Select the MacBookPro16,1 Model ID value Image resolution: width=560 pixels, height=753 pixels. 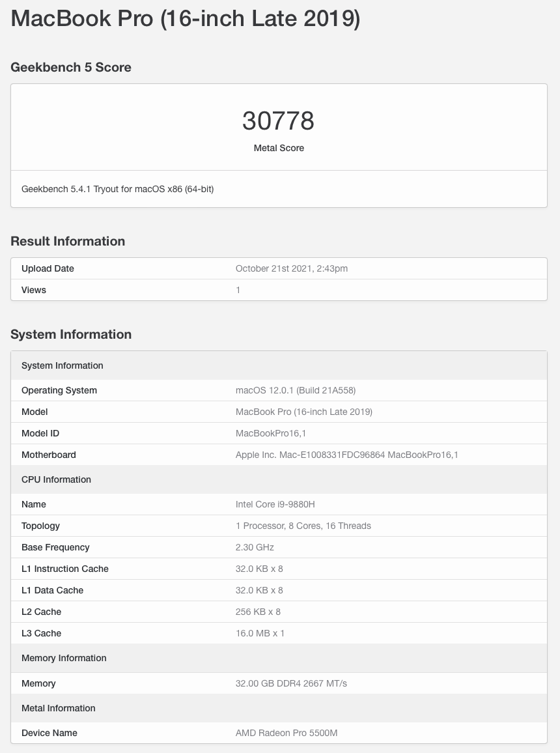tap(271, 434)
